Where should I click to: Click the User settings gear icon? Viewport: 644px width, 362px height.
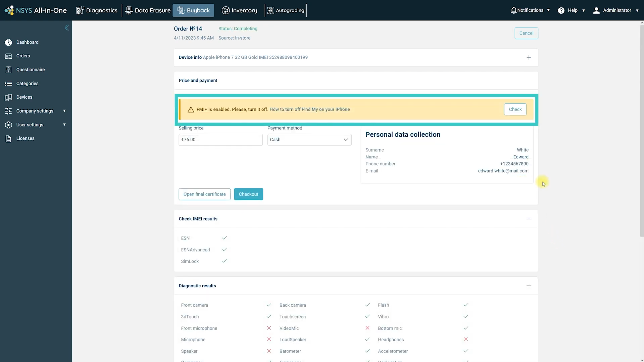click(x=8, y=125)
